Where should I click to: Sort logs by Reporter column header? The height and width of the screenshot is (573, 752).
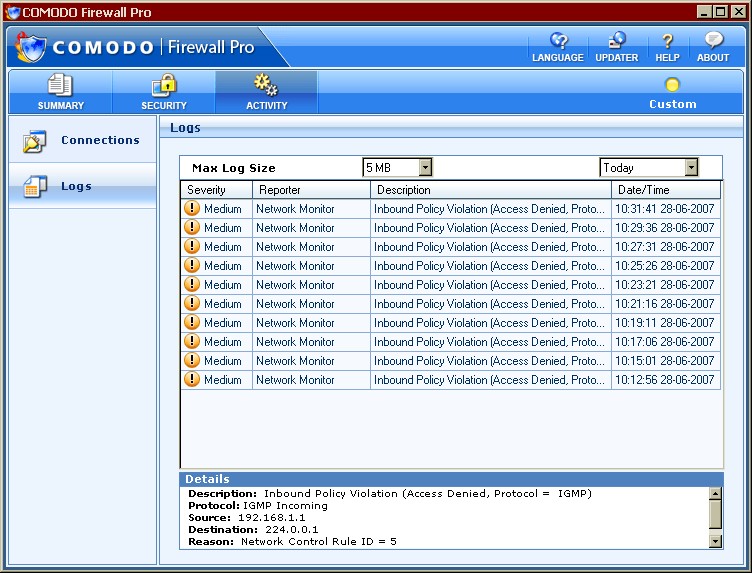311,190
